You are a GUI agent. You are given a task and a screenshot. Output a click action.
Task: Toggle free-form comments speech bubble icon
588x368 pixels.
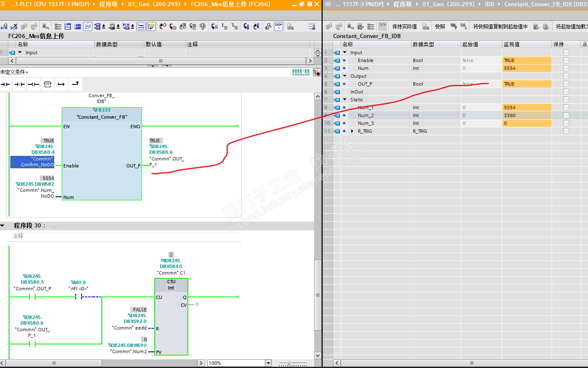(x=88, y=26)
